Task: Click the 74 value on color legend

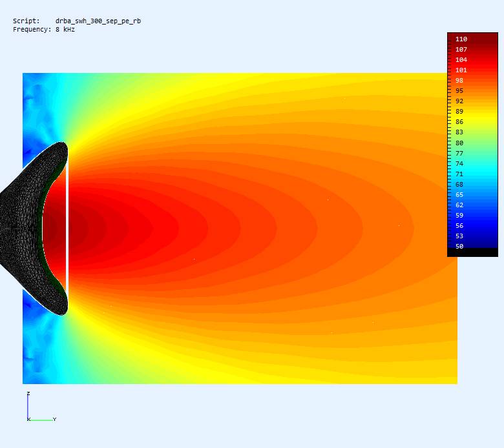Action: pos(459,163)
